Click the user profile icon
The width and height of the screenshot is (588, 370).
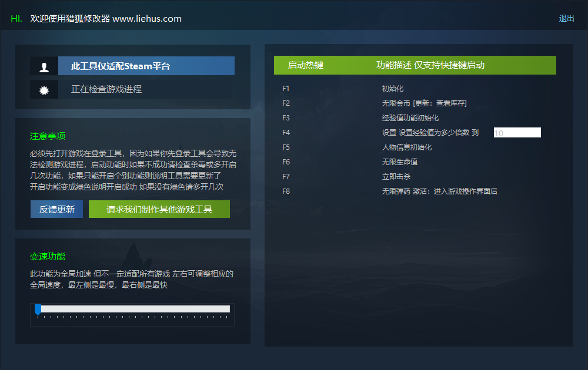[x=44, y=67]
